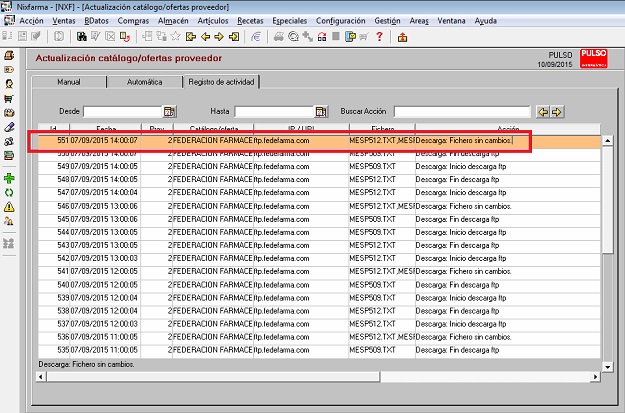Open the Gestión menu

(x=387, y=21)
